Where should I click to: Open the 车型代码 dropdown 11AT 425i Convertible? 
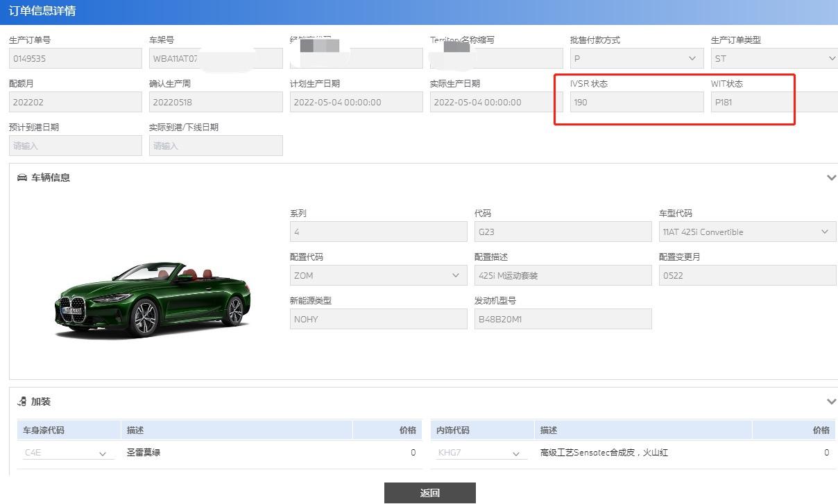point(747,232)
